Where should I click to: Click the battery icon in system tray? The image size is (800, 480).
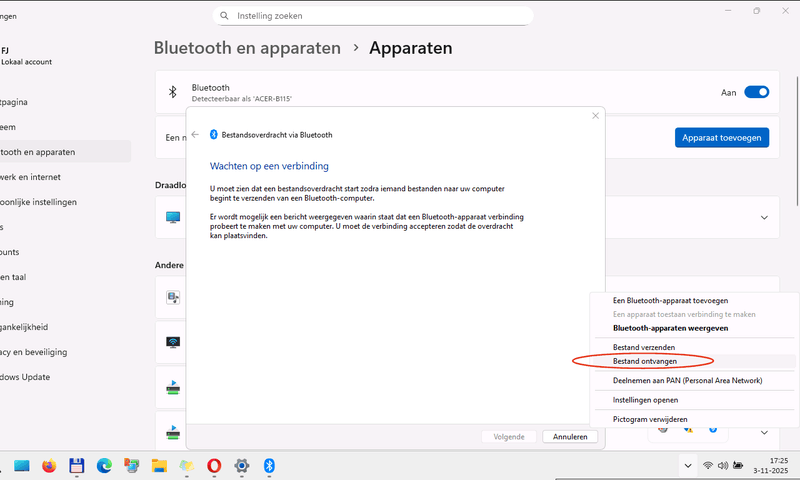(738, 465)
